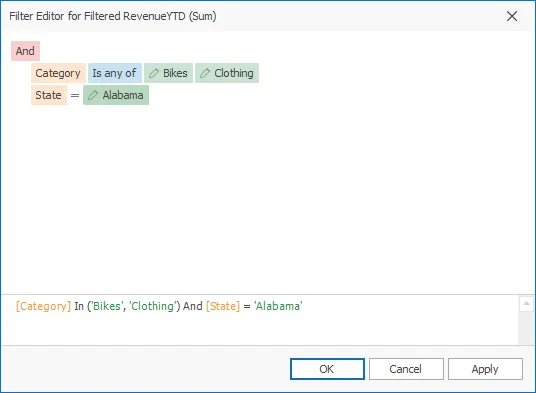Edit the Clothing value
The image size is (536, 393).
tap(227, 73)
